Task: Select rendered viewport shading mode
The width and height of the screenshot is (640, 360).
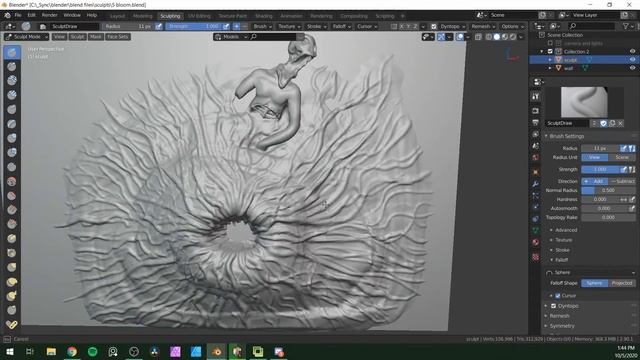Action: point(513,37)
